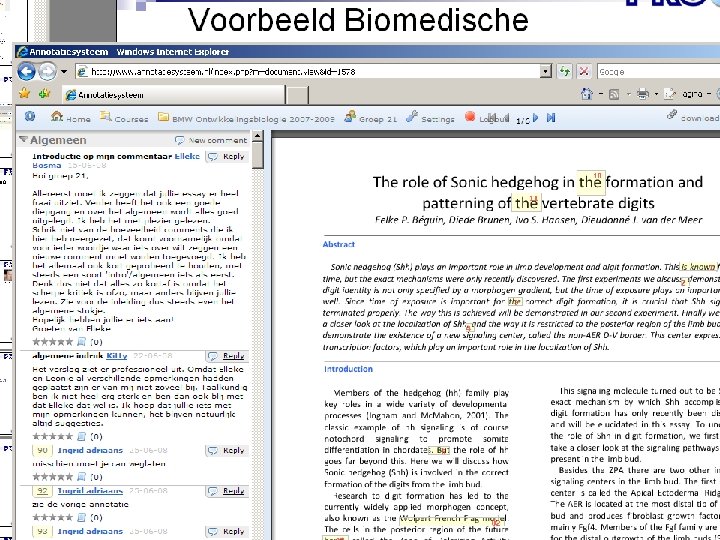
Task: Click the note icon under Elleke Bosma's comment
Action: point(81,342)
